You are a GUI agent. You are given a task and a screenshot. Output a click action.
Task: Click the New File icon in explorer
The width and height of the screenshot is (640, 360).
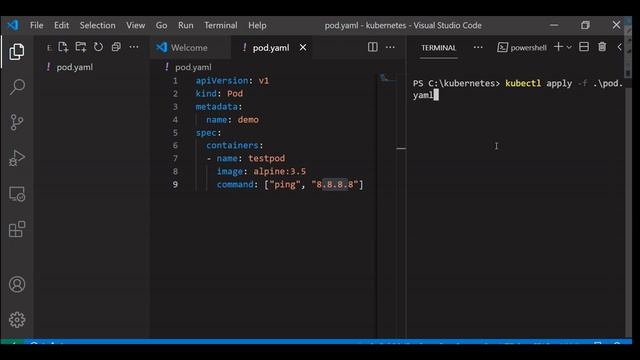[x=63, y=47]
